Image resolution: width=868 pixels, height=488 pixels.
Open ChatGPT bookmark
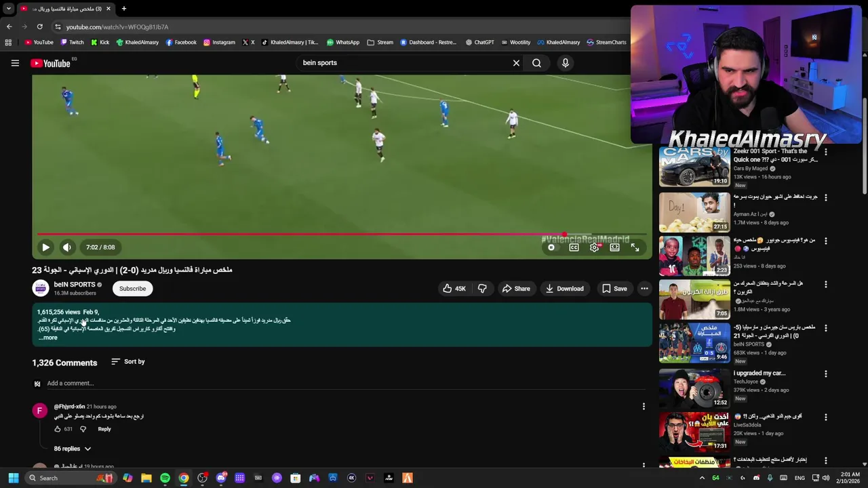point(479,42)
